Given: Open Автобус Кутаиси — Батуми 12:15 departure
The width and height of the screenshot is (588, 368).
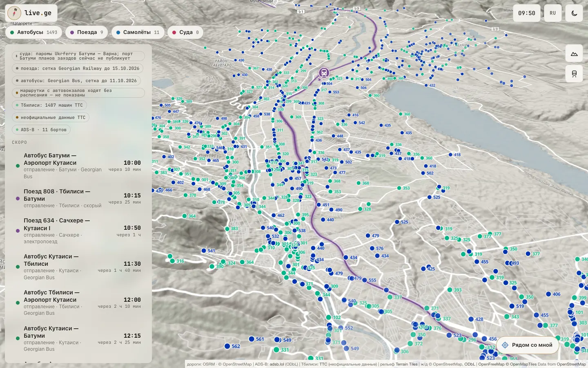Looking at the screenshot, I should click(x=78, y=339).
